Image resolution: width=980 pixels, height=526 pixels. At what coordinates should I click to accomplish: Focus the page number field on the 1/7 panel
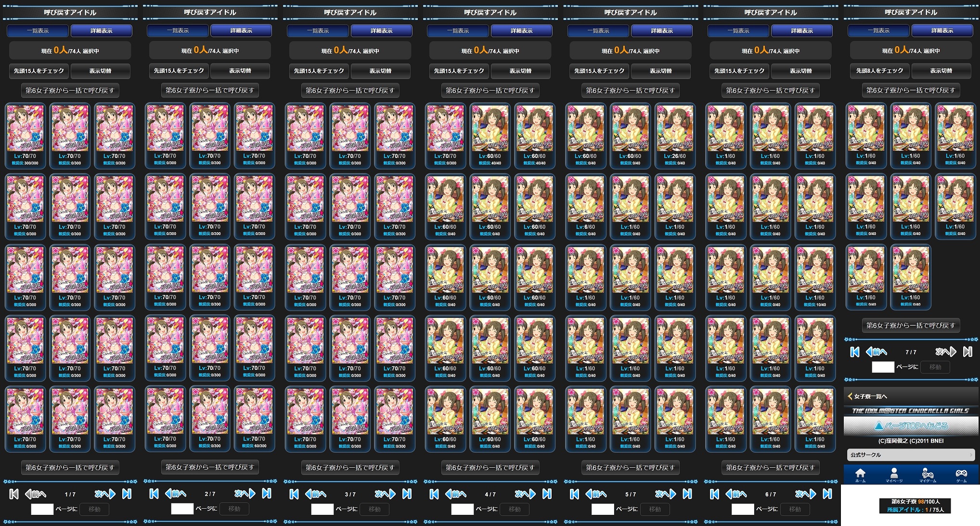pyautogui.click(x=42, y=509)
